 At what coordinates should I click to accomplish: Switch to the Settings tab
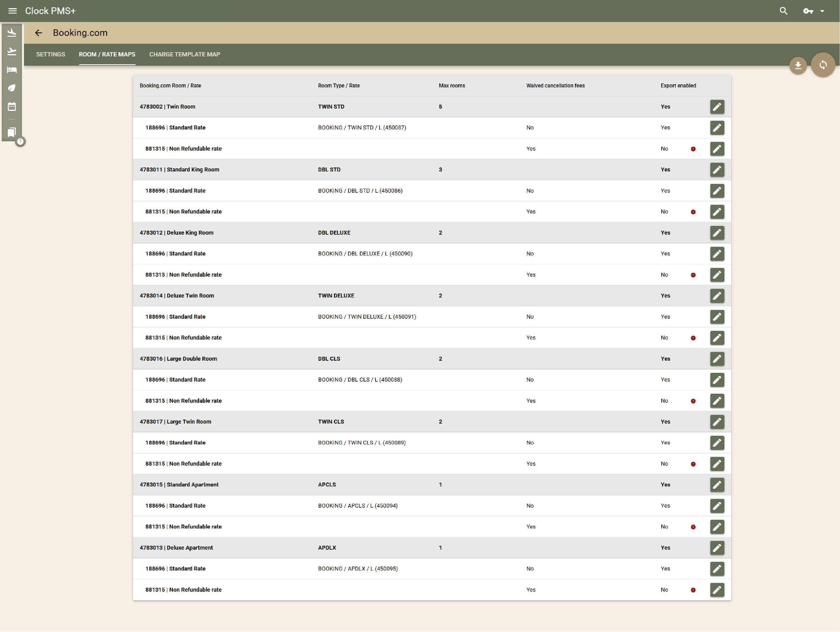coord(50,54)
